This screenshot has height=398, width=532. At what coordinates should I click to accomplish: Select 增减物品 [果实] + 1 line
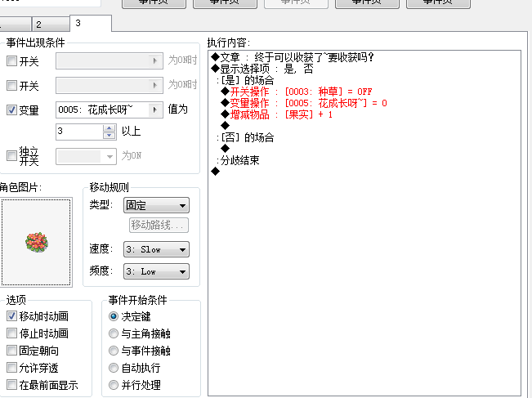click(x=276, y=114)
